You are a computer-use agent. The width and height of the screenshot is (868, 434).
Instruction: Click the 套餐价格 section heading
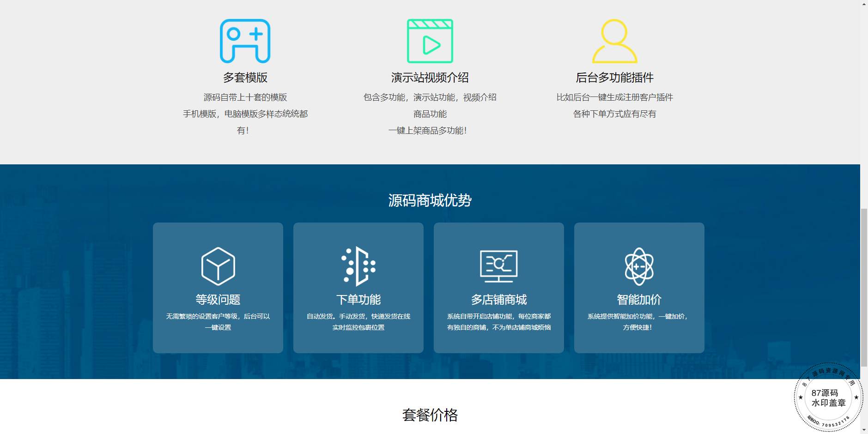(430, 415)
